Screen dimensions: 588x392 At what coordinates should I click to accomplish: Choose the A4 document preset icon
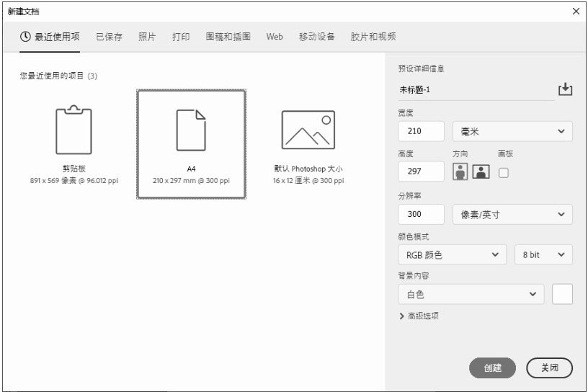coord(191,130)
